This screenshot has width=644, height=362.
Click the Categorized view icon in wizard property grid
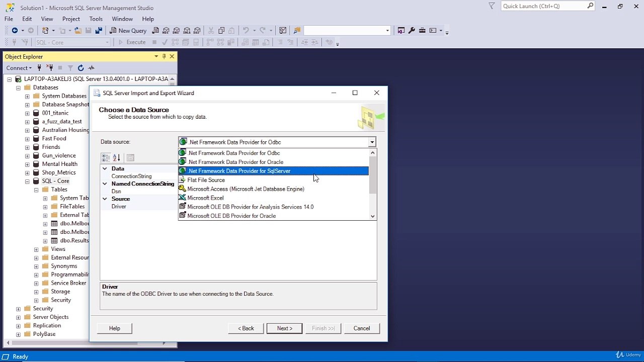[106, 158]
